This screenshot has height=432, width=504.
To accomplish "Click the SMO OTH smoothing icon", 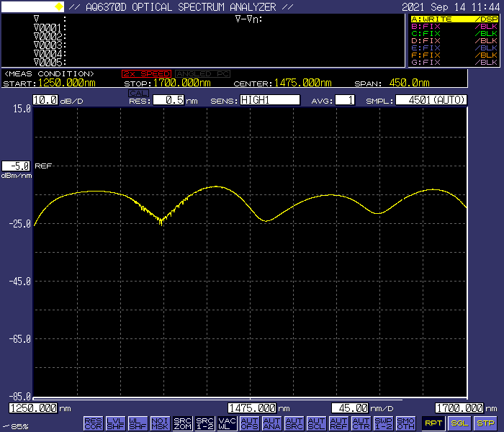I will click(x=405, y=423).
